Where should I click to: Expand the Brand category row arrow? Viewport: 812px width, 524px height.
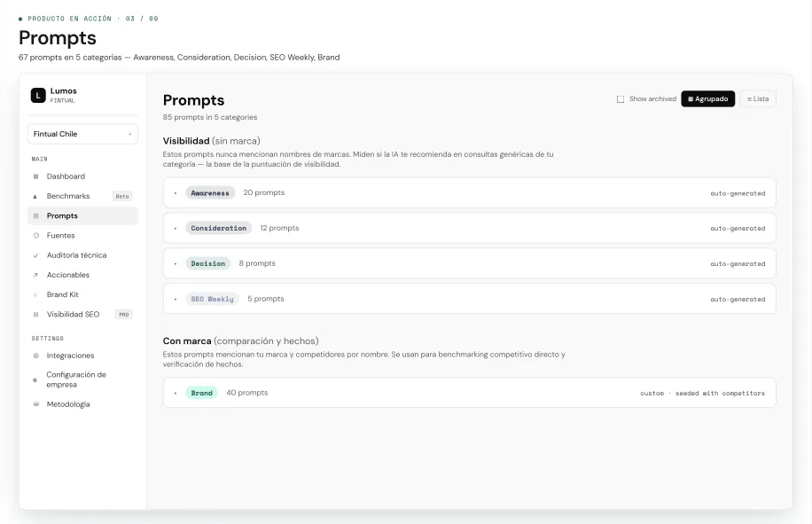176,393
